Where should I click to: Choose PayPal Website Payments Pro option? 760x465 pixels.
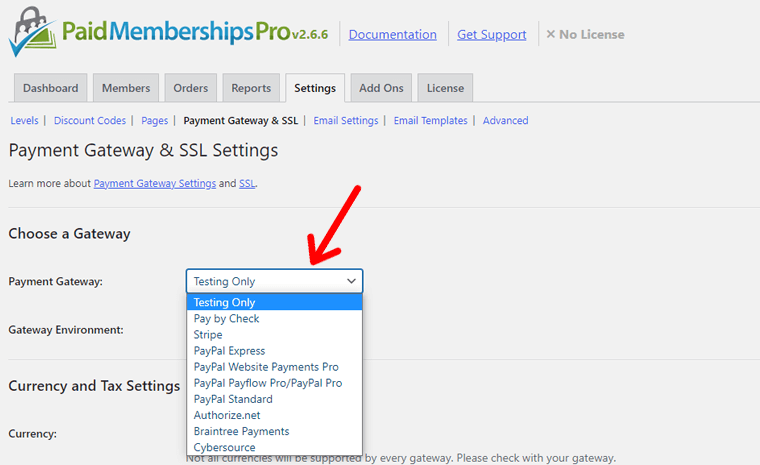point(274,367)
